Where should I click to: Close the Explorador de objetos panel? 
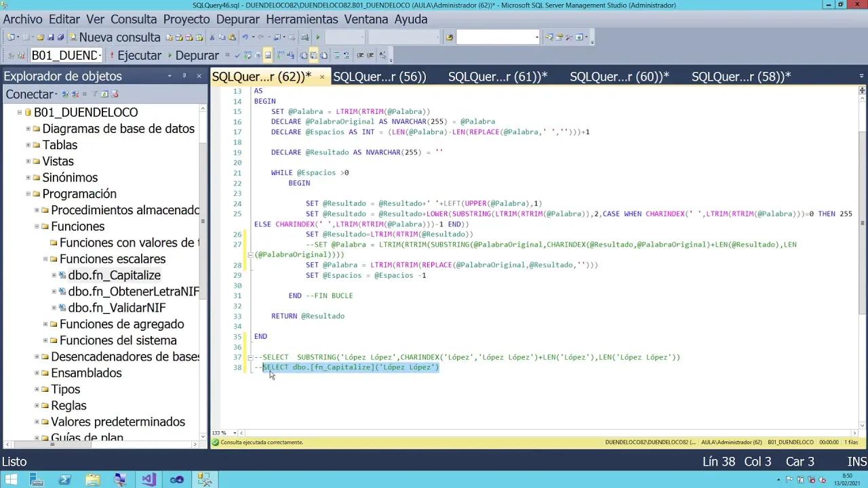[x=199, y=76]
